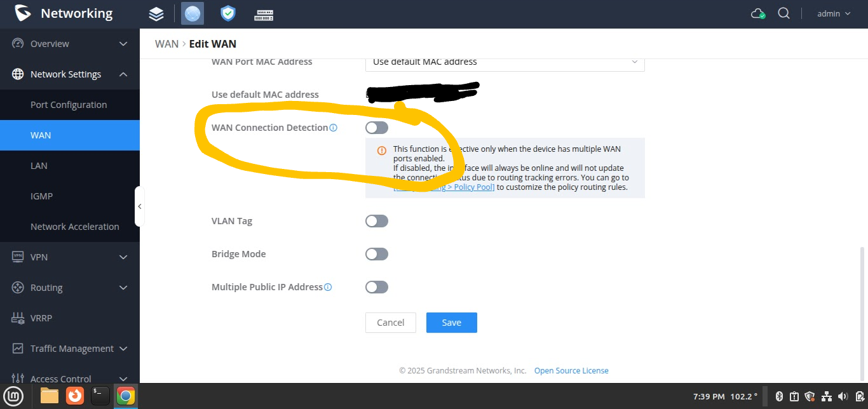Image resolution: width=868 pixels, height=409 pixels.
Task: Open the WAN Port MAC Address dropdown
Action: pyautogui.click(x=505, y=62)
